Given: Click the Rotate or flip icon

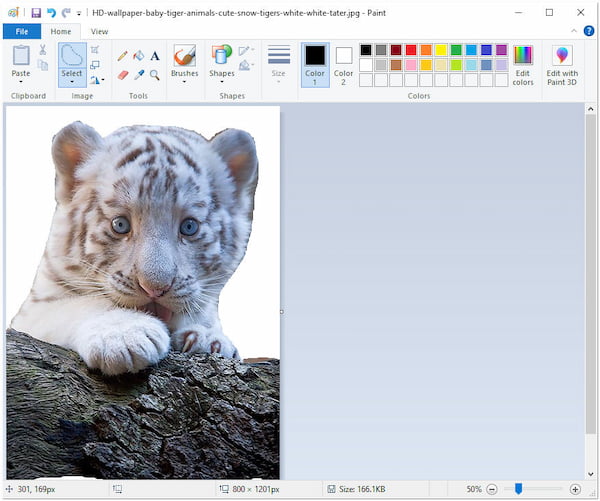Looking at the screenshot, I should point(95,80).
